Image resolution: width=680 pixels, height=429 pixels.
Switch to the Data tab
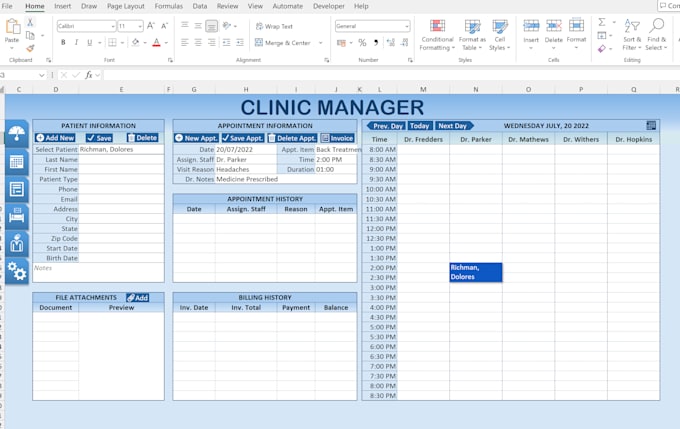(x=199, y=6)
